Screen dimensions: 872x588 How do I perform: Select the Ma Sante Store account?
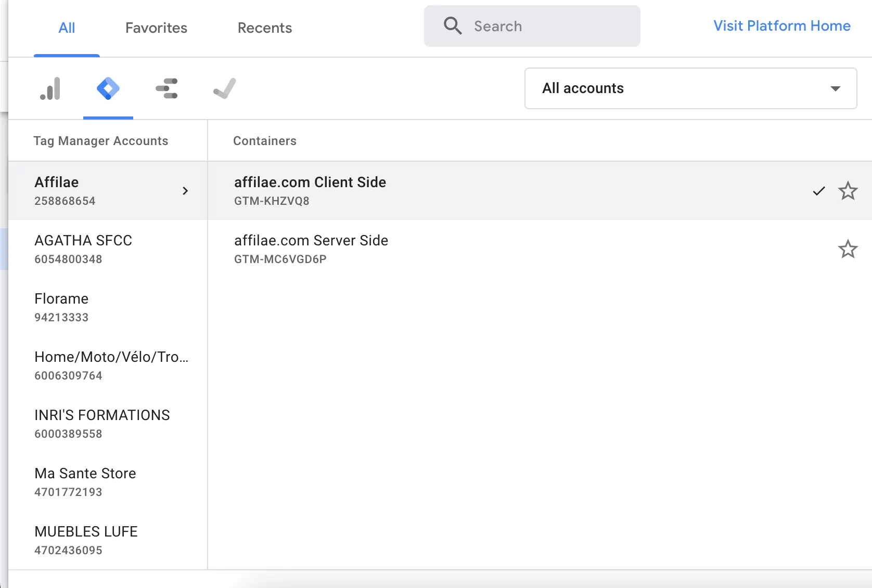108,482
